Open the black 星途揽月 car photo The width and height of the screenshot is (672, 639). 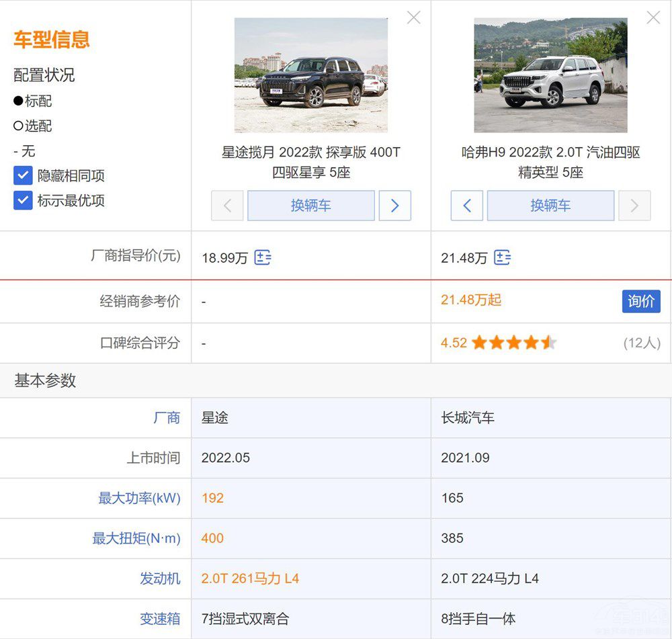(x=310, y=75)
